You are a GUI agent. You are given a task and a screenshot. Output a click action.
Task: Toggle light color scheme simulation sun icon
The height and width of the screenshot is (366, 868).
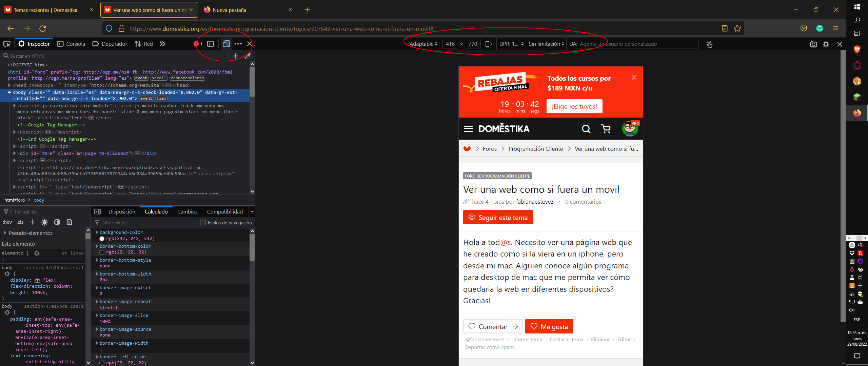44,222
